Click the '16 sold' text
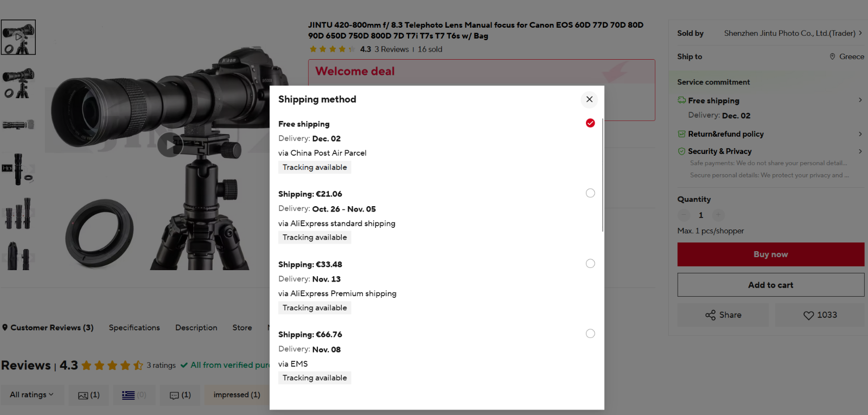The image size is (868, 415). click(430, 49)
